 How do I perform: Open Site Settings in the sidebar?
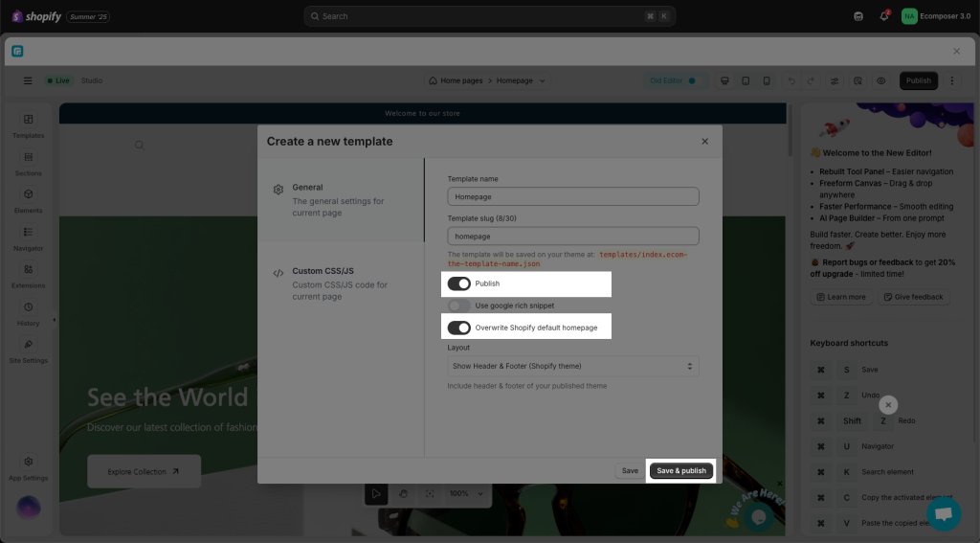coord(28,351)
